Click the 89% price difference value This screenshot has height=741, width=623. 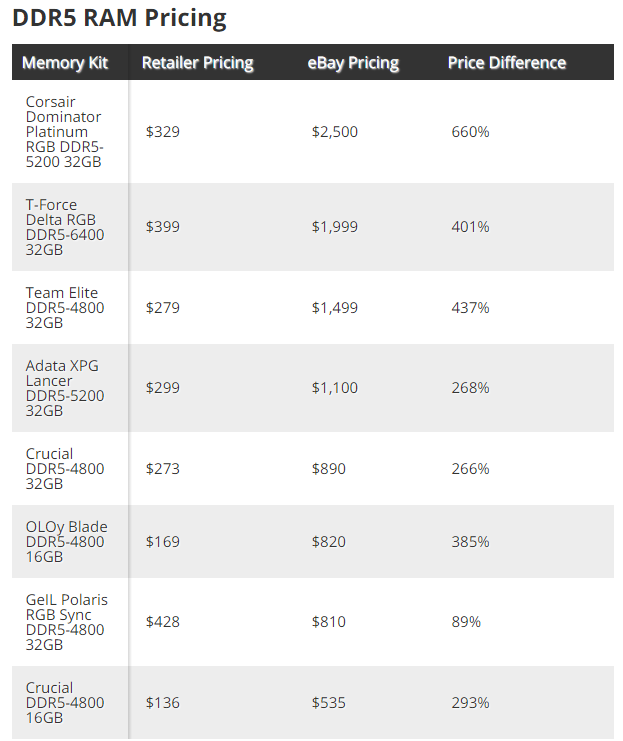point(466,622)
